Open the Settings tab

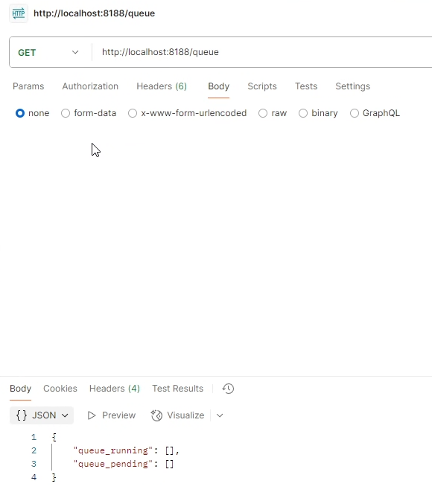[353, 86]
